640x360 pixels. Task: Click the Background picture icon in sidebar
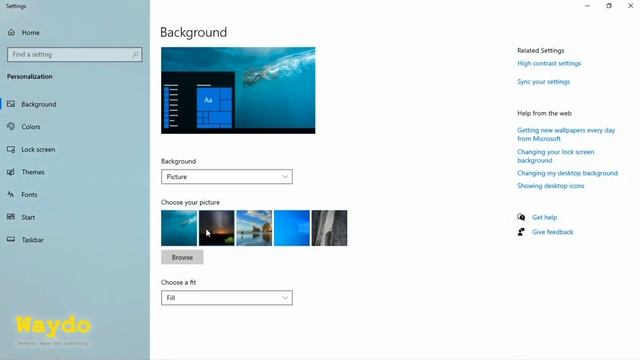tap(11, 104)
